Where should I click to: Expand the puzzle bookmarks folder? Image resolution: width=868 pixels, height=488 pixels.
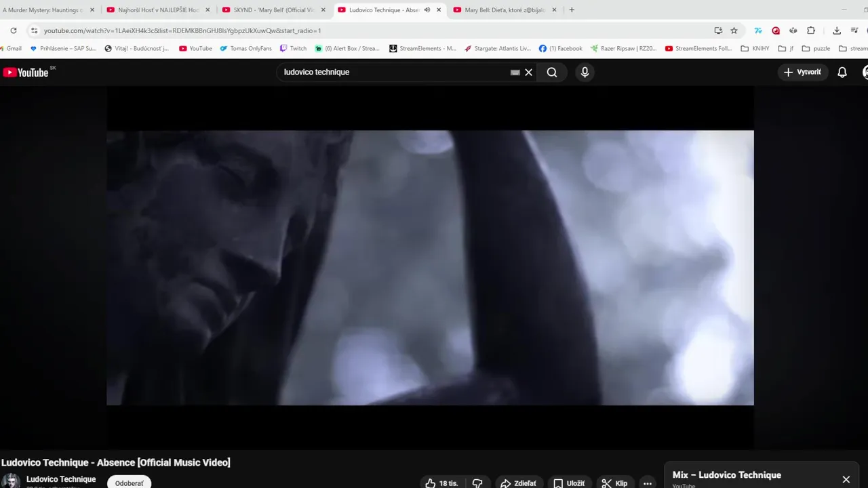(816, 49)
